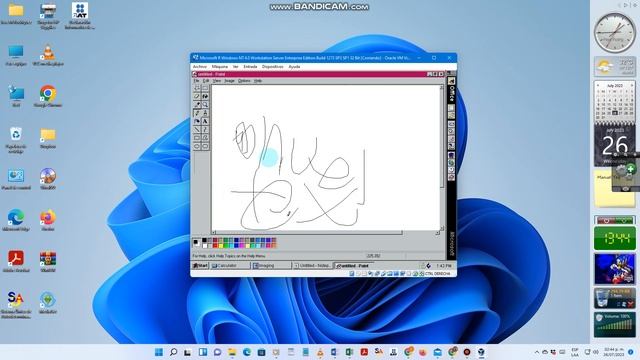Screen dimensions: 640x360
Task: Open Windows taskbar Search
Action: (x=173, y=352)
